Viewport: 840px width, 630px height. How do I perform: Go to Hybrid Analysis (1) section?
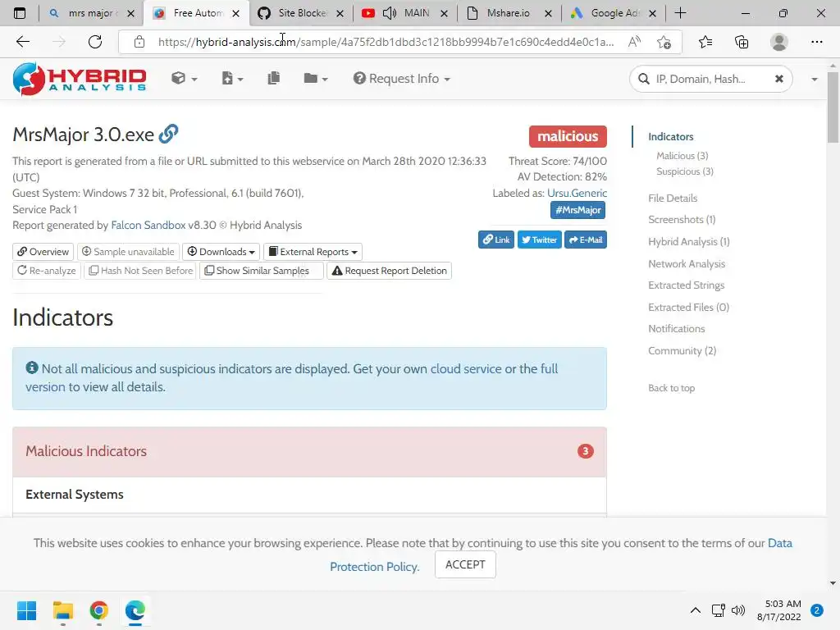(x=689, y=242)
